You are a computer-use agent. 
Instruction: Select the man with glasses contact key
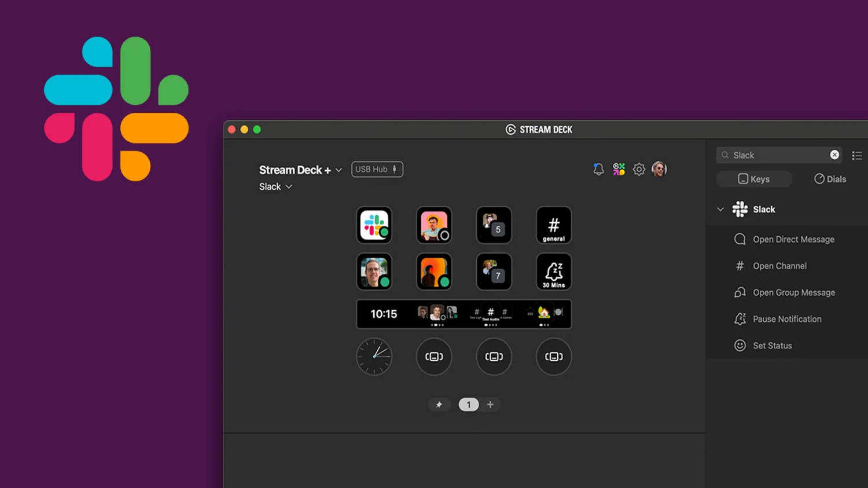pos(374,271)
